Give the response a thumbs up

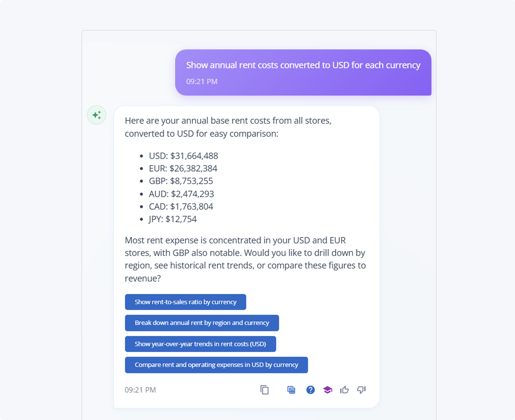pos(344,390)
